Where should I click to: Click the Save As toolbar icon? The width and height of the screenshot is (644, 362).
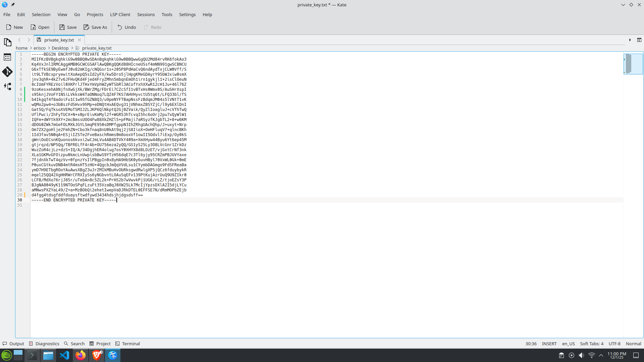(x=95, y=27)
